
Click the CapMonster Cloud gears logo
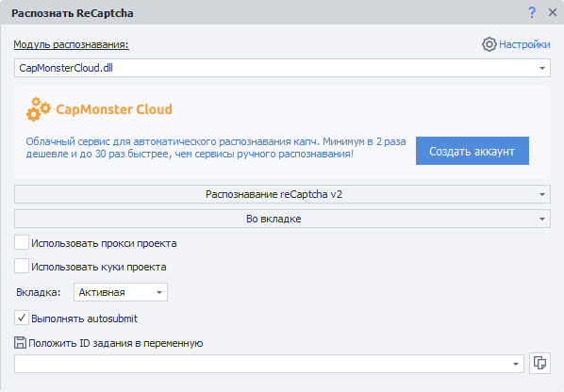[38, 109]
